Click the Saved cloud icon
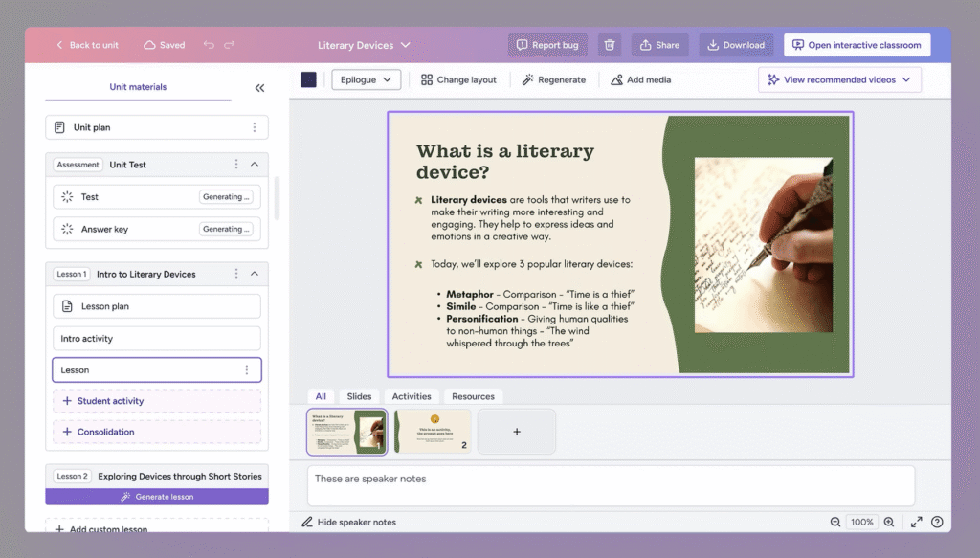Image resolution: width=980 pixels, height=558 pixels. [149, 45]
